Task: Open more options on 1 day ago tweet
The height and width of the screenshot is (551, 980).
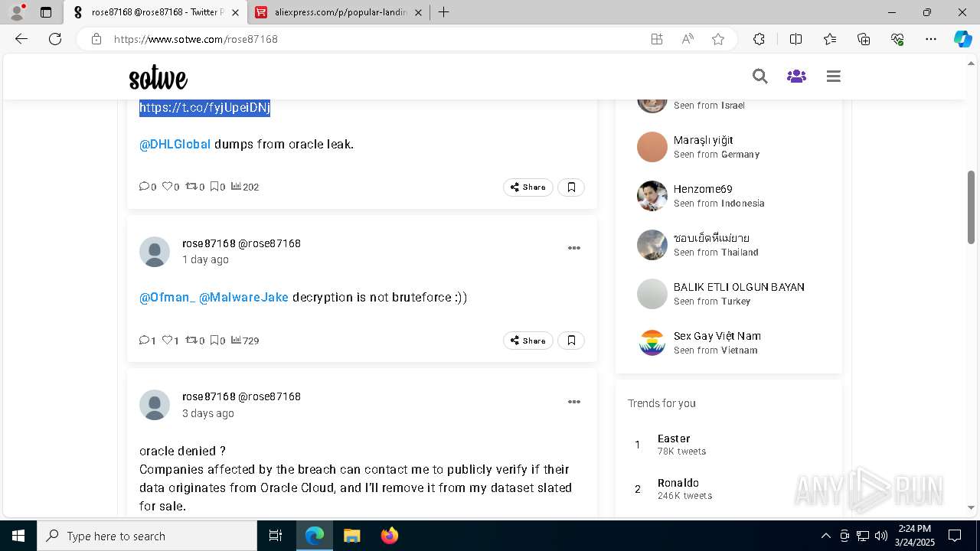Action: (574, 248)
